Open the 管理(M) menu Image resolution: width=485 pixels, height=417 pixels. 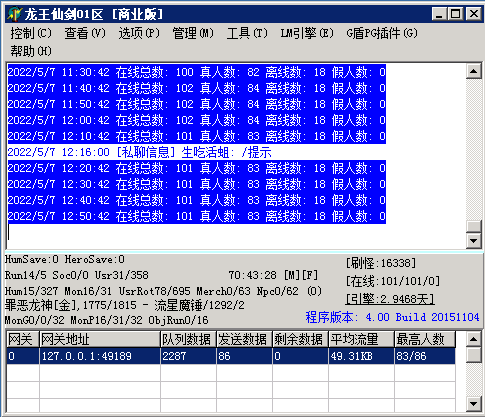(x=193, y=33)
